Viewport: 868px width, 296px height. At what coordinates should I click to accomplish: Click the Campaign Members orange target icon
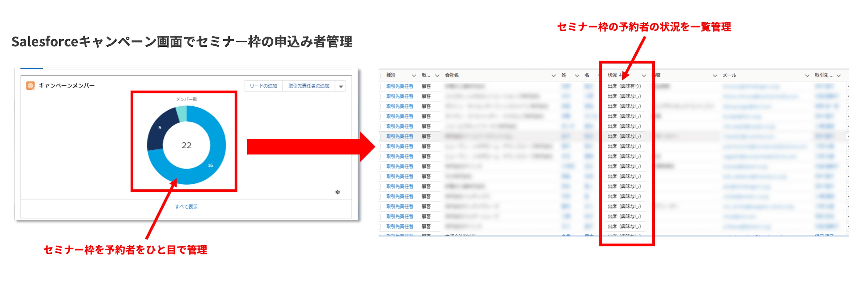[x=30, y=86]
